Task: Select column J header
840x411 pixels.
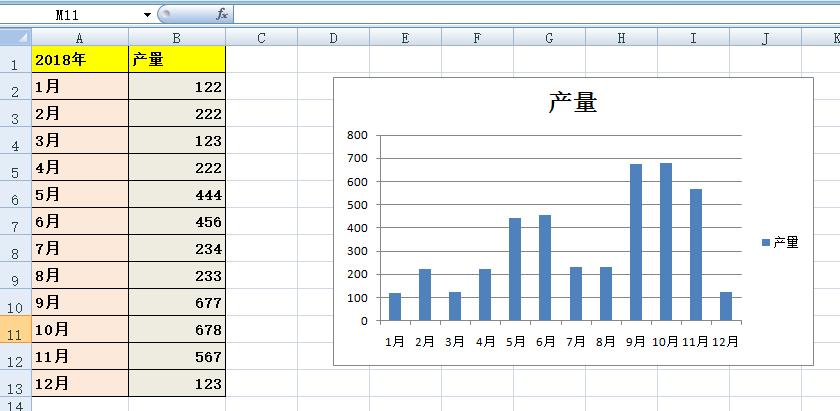Action: [x=766, y=38]
